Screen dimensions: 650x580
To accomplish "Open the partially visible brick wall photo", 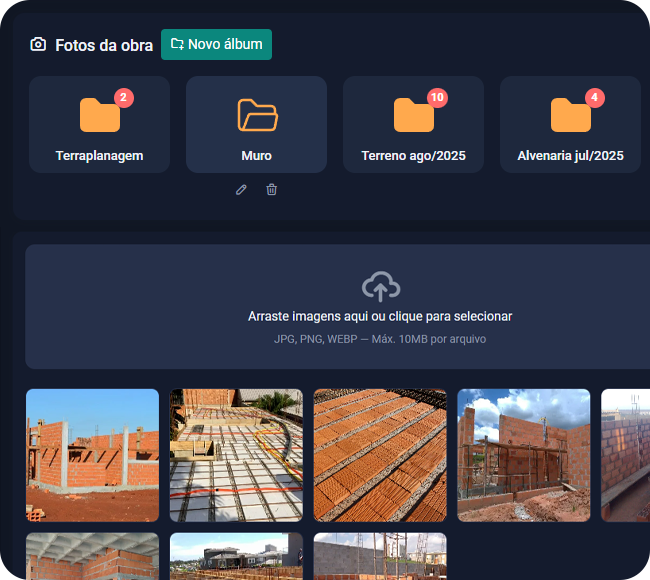I will (x=626, y=455).
